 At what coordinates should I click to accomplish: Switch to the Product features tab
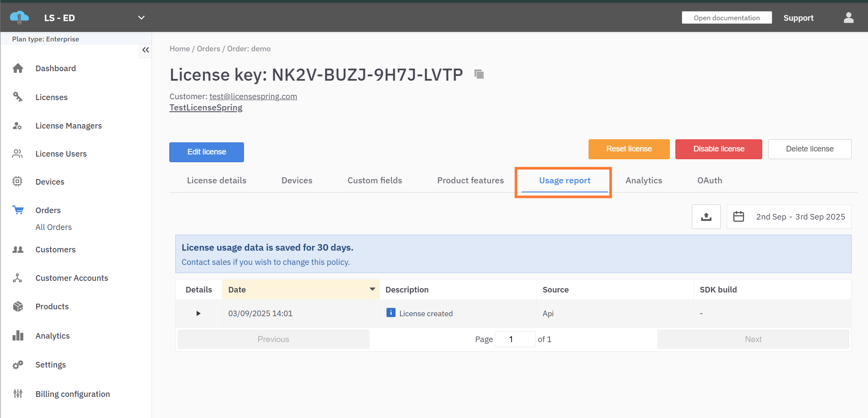click(470, 180)
